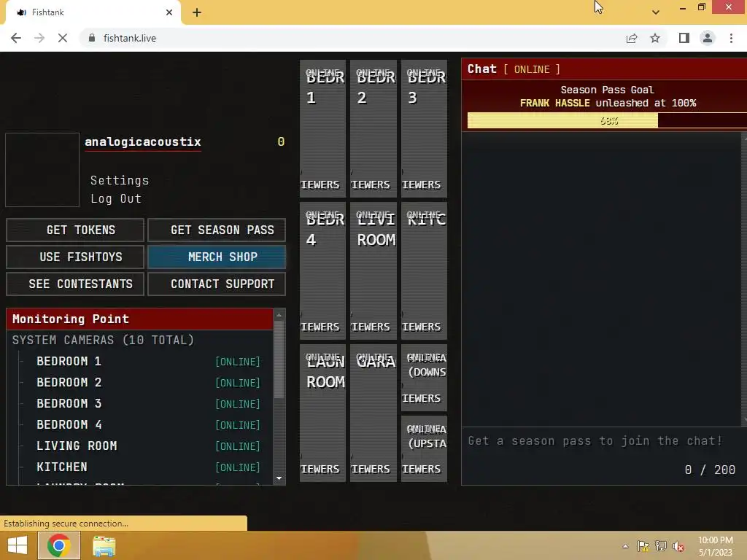Image resolution: width=747 pixels, height=560 pixels.
Task: Click the Action Center flag icon
Action: click(x=643, y=546)
